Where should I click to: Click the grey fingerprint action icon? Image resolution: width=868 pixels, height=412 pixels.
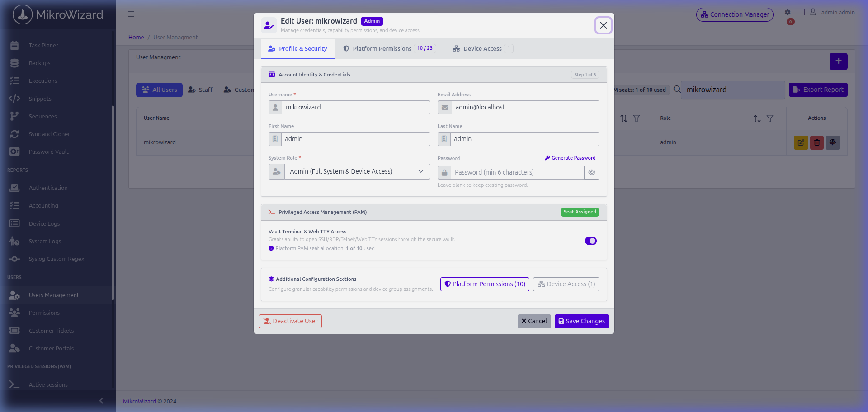coord(833,142)
